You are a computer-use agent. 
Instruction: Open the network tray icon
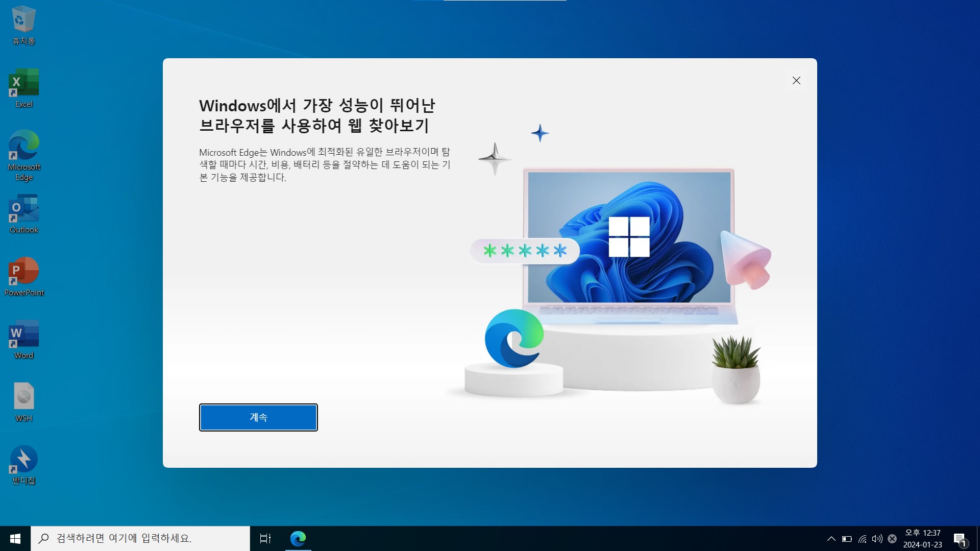pyautogui.click(x=862, y=539)
